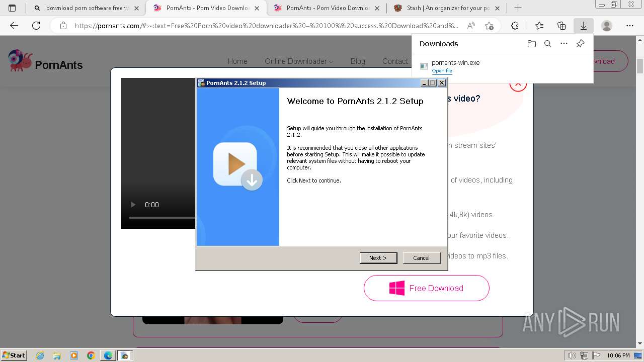Open the tab actions menu icon
This screenshot has width=644, height=362.
(12, 8)
